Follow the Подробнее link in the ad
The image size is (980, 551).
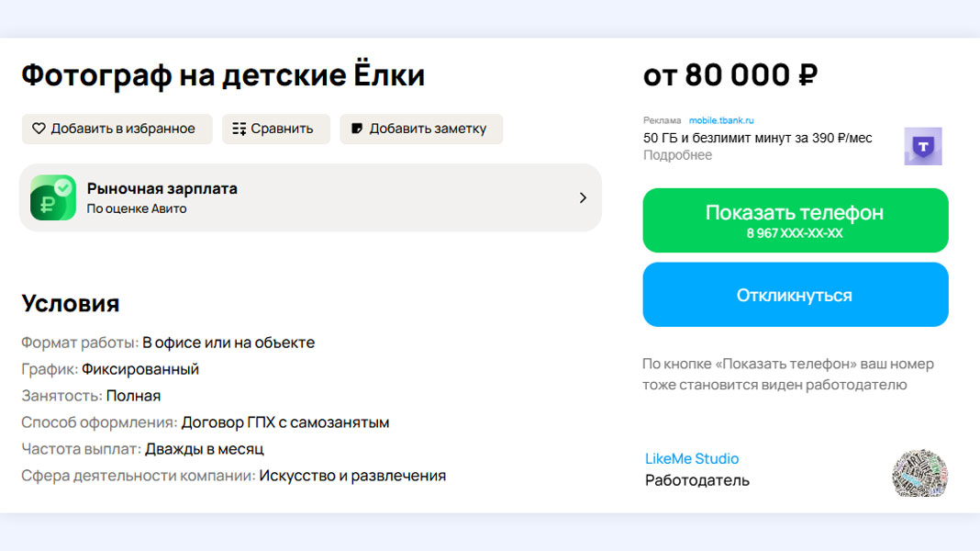(677, 155)
